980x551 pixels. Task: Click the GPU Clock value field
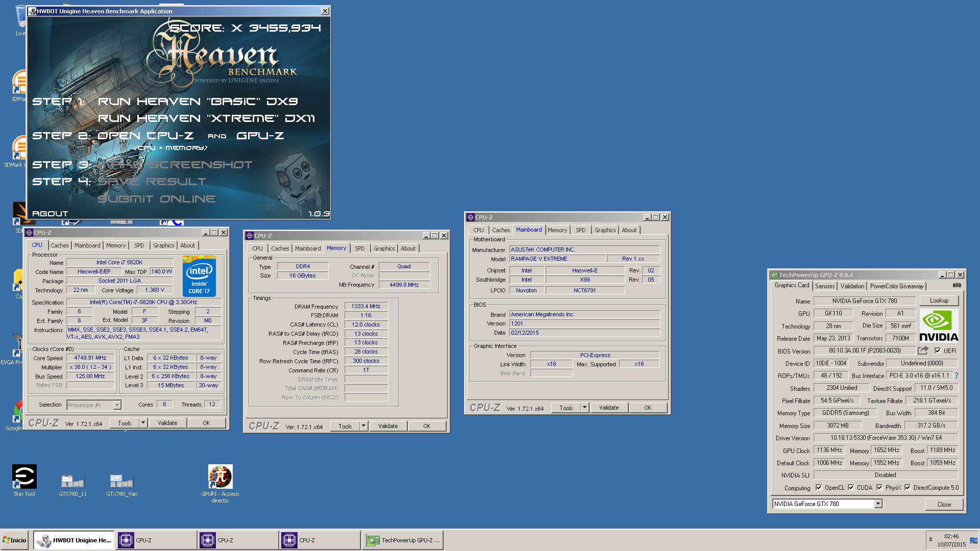829,450
